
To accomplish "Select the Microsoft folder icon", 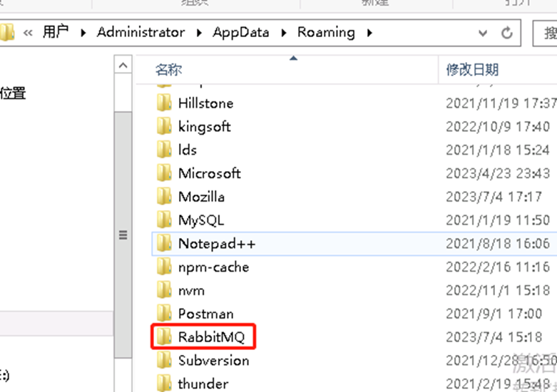I will (x=165, y=173).
